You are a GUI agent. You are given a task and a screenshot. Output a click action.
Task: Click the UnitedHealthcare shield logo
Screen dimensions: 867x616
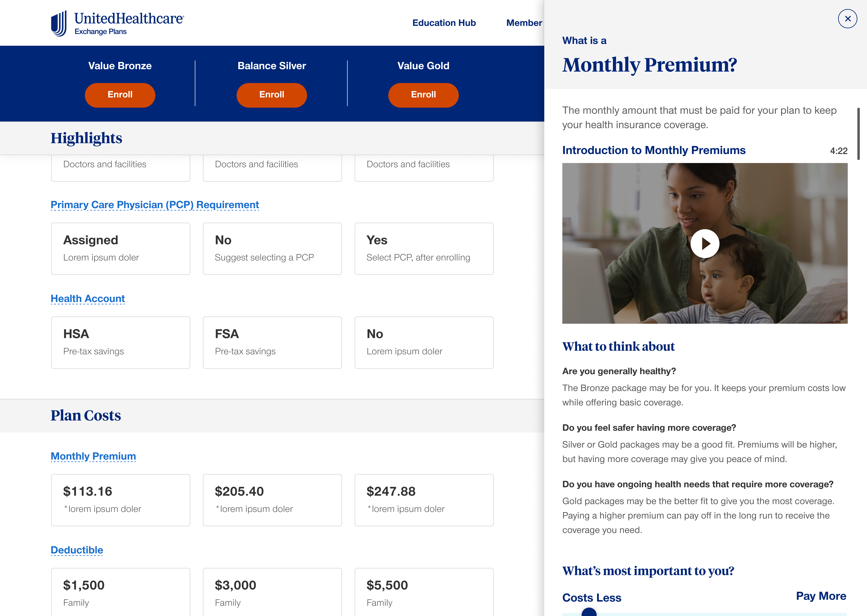[59, 23]
